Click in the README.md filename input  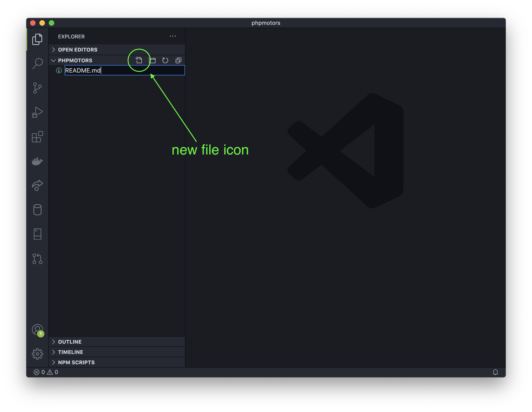coord(125,70)
